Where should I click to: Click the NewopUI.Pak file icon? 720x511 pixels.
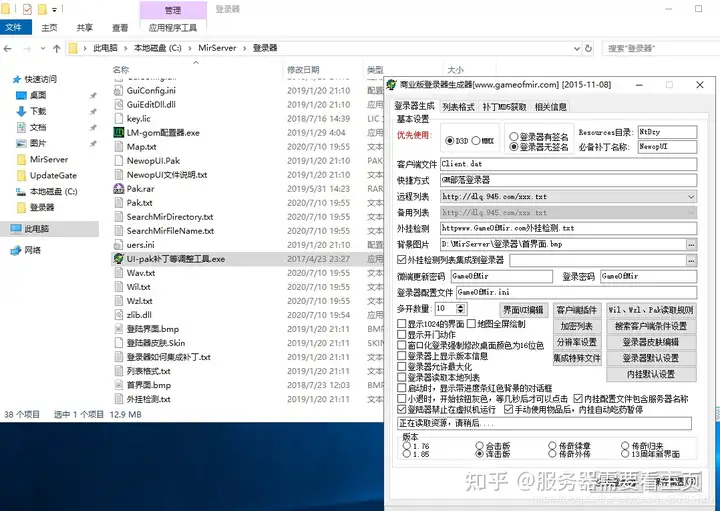point(118,161)
